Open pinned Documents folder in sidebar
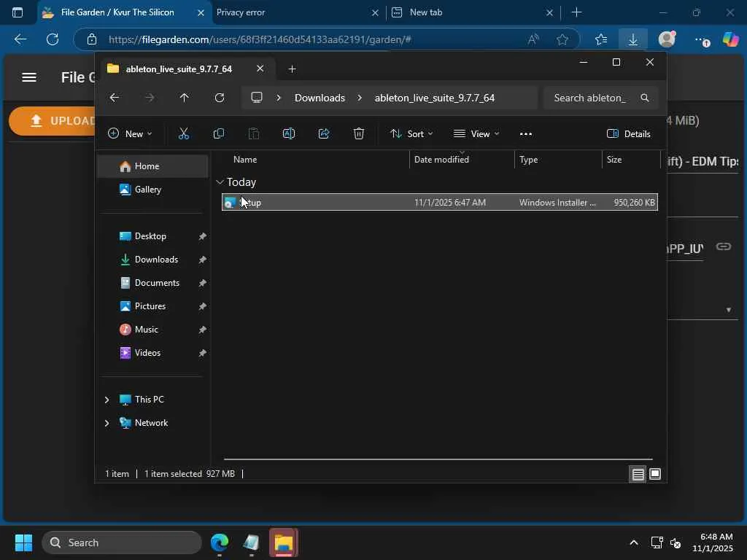Image resolution: width=747 pixels, height=560 pixels. point(152,283)
